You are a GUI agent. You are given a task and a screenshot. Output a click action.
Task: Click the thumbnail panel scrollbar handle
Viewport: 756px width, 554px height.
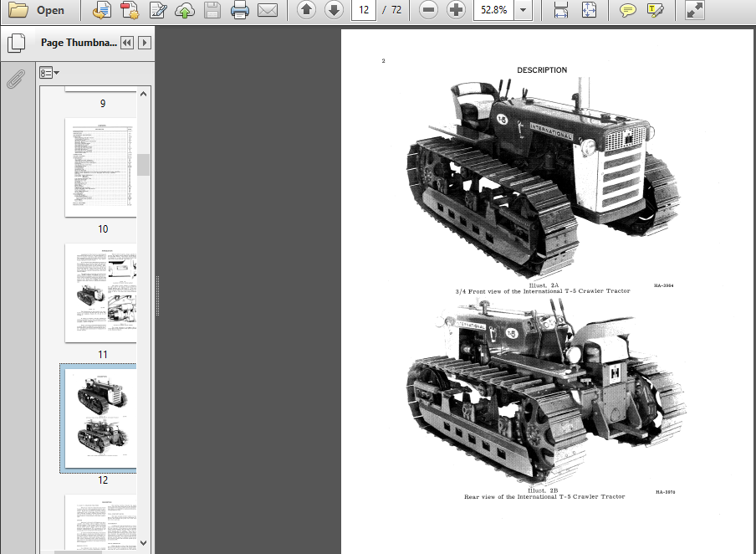click(143, 165)
